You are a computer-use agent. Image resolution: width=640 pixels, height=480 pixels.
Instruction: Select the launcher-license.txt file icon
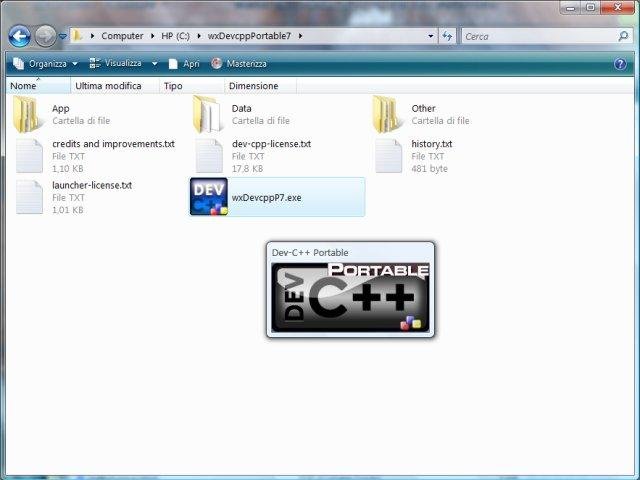pos(29,197)
